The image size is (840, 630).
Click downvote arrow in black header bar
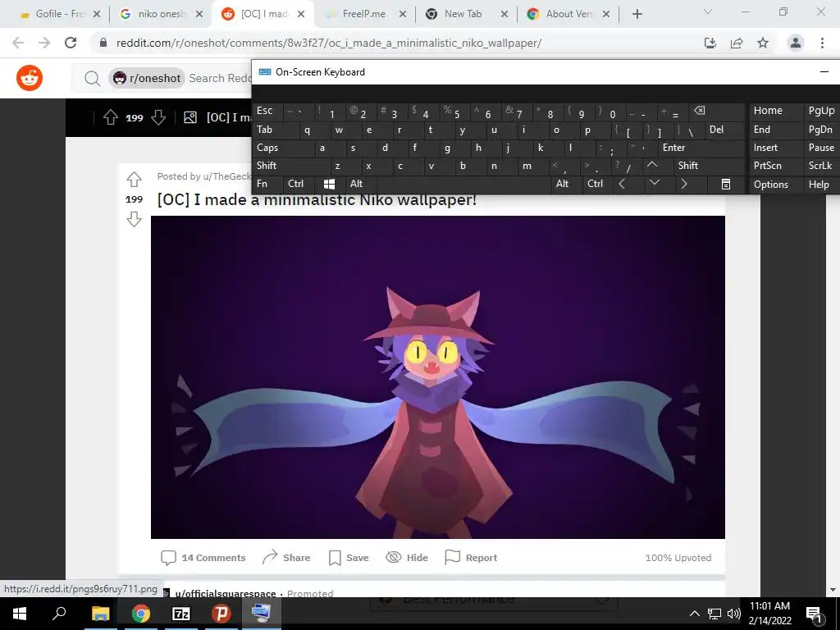[x=158, y=117]
